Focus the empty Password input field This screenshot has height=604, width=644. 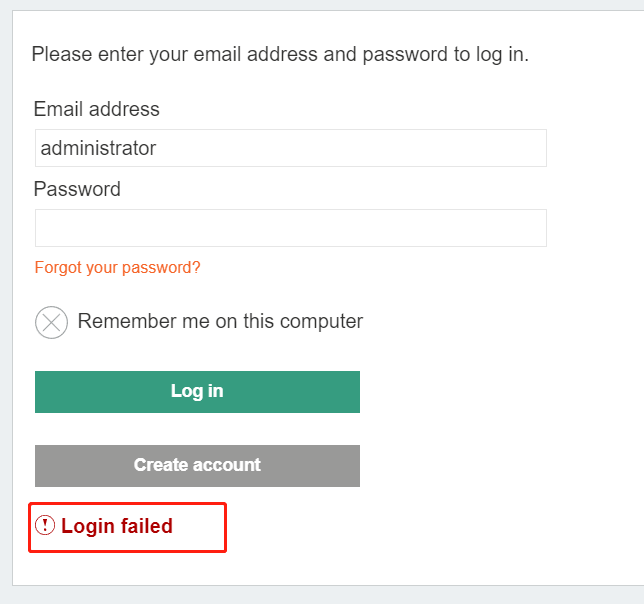point(290,228)
